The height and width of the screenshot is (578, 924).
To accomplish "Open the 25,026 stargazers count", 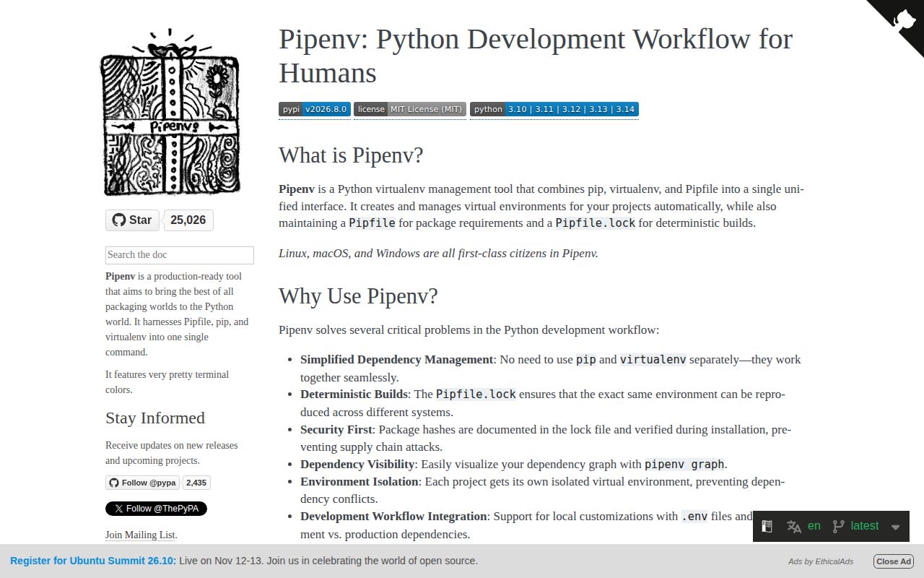I will click(x=188, y=220).
